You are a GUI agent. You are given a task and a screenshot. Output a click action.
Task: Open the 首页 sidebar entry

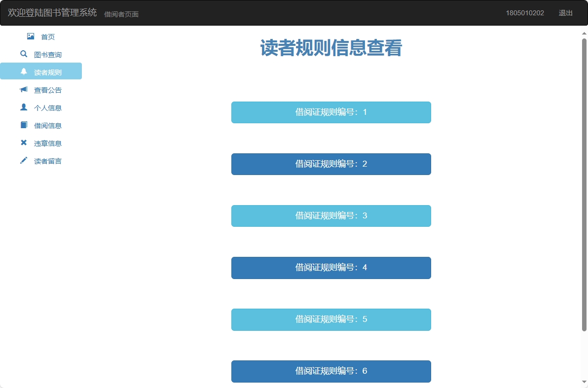pos(47,36)
